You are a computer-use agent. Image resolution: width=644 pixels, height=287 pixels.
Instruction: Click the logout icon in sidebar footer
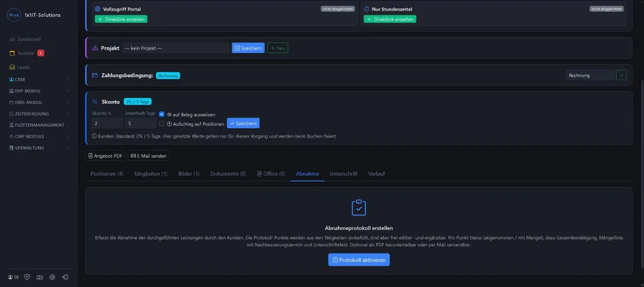pyautogui.click(x=65, y=277)
